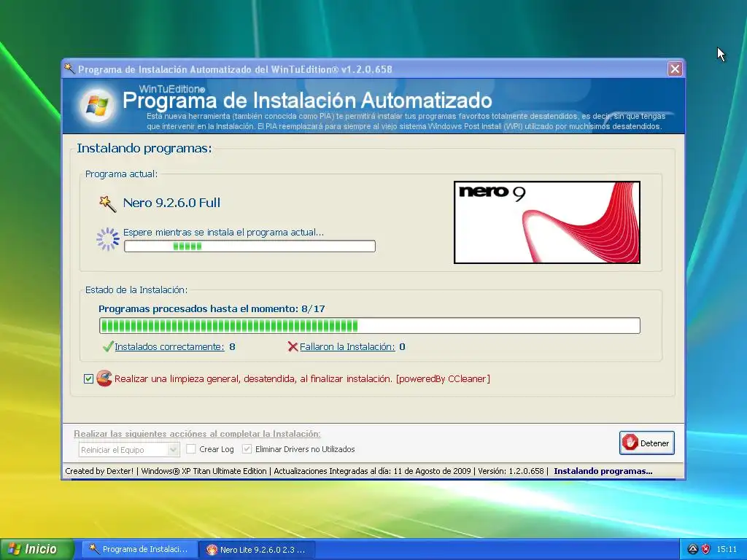This screenshot has width=747, height=560.
Task: Enable the Crear Log checkbox
Action: pos(191,448)
